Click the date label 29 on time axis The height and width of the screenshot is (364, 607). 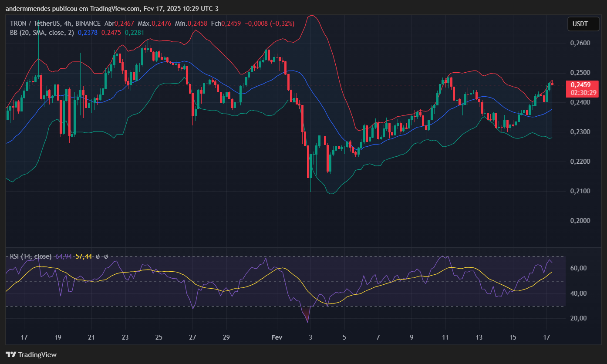pos(226,337)
